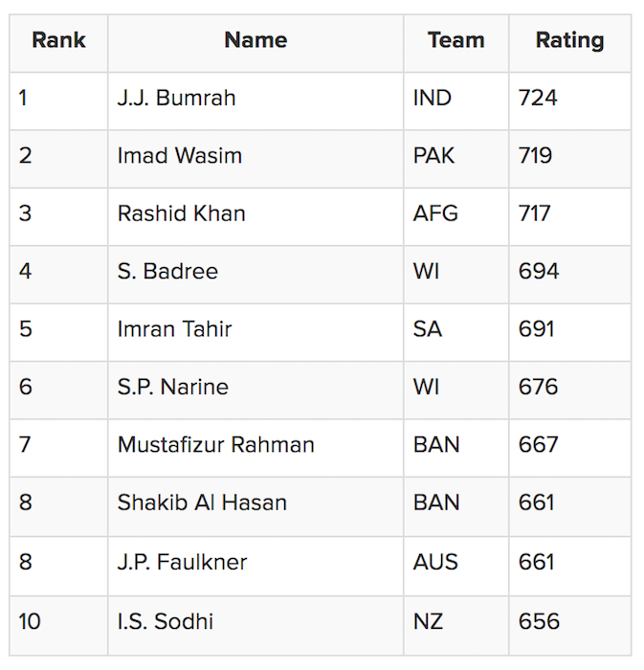The image size is (644, 670).
Task: Click the S.P. Narine name cell
Action: point(173,387)
